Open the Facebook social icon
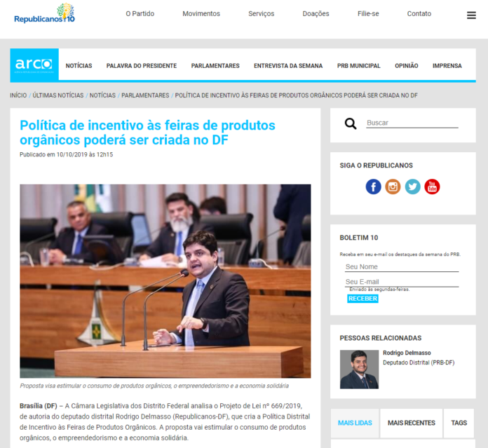This screenshot has width=488, height=448. pos(373,186)
